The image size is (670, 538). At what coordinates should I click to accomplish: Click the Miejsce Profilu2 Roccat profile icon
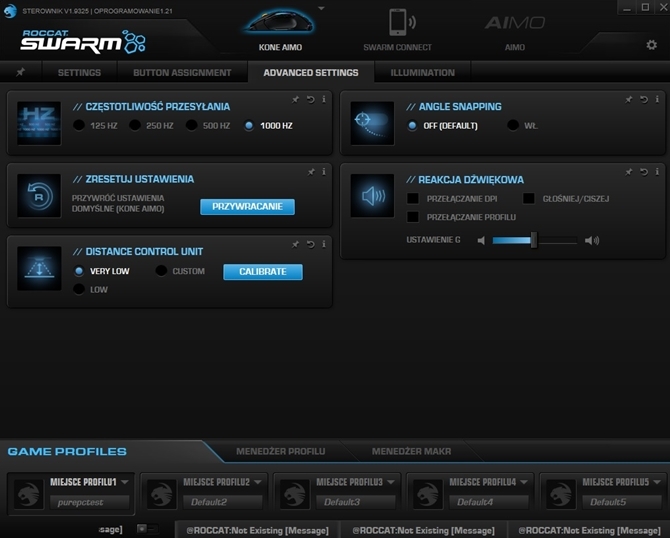point(162,494)
